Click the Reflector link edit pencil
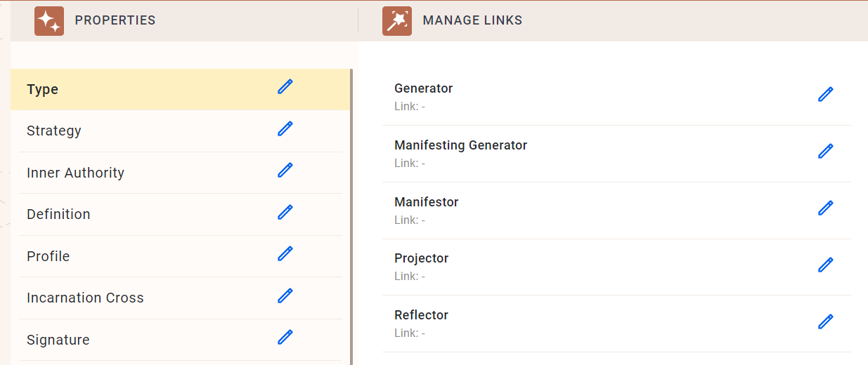The image size is (868, 365). coord(826,321)
